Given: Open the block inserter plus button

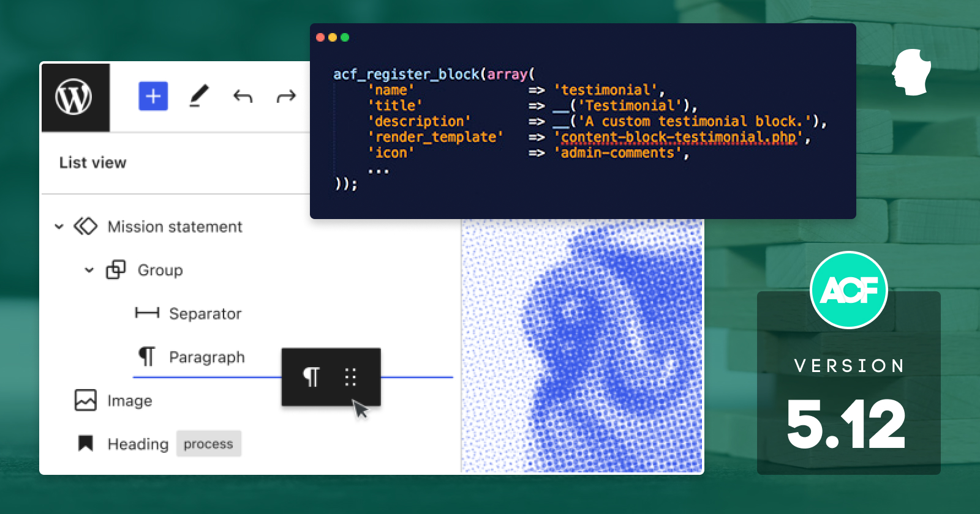Looking at the screenshot, I should coord(153,96).
